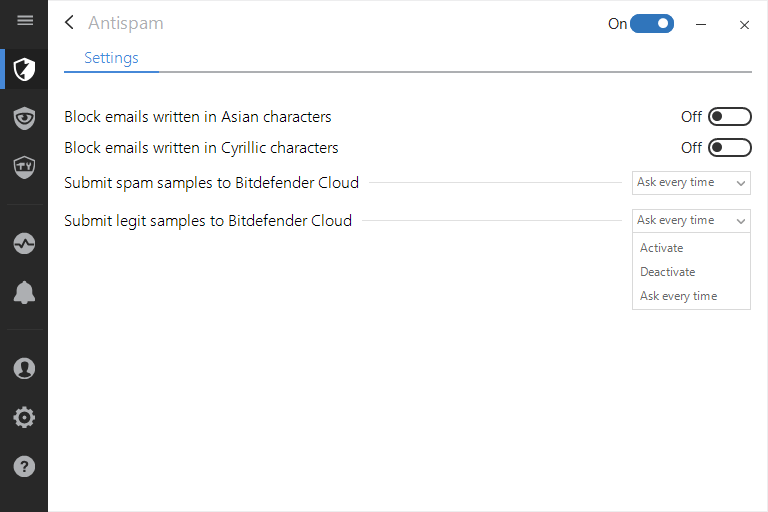Open the Utilities shield section
This screenshot has height=512, width=768.
[x=24, y=166]
